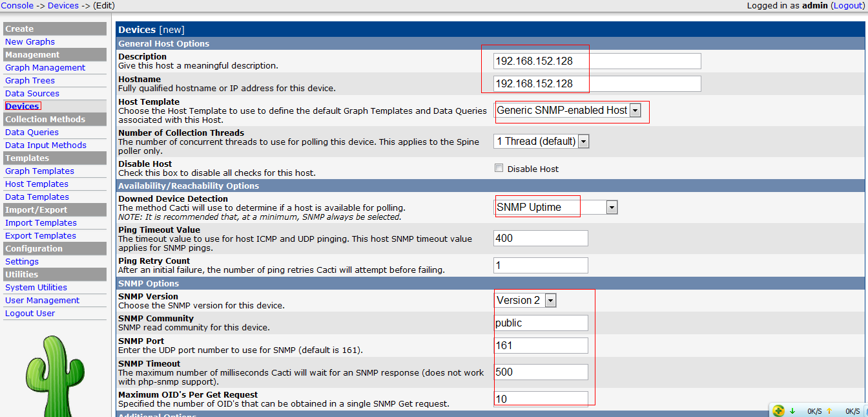Click the download speed arrow in tray
Image resolution: width=868 pixels, height=417 pixels.
click(x=792, y=411)
